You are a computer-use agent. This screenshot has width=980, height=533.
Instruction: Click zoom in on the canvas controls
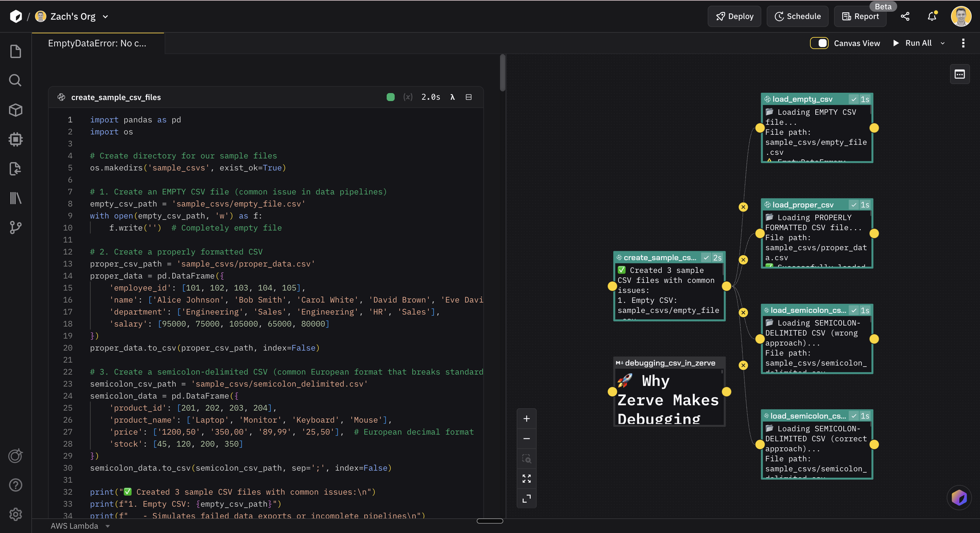point(526,418)
